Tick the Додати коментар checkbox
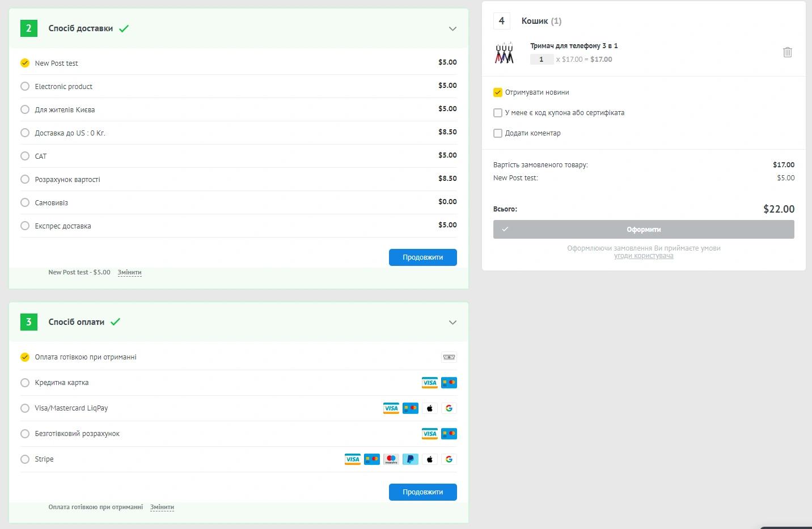This screenshot has width=812, height=529. pyautogui.click(x=498, y=133)
